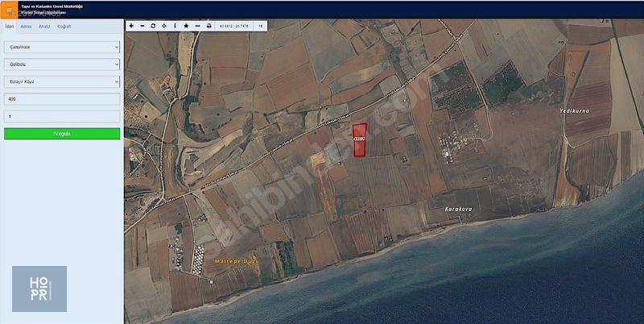The width and height of the screenshot is (644, 324).
Task: Open the orange hamburger menu
Action: click(x=9, y=10)
